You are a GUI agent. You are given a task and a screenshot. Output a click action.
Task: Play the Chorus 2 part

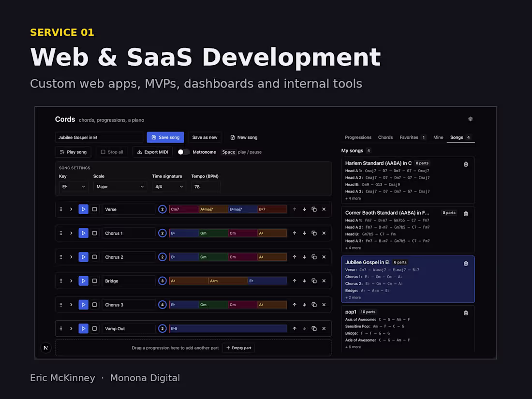coord(83,257)
